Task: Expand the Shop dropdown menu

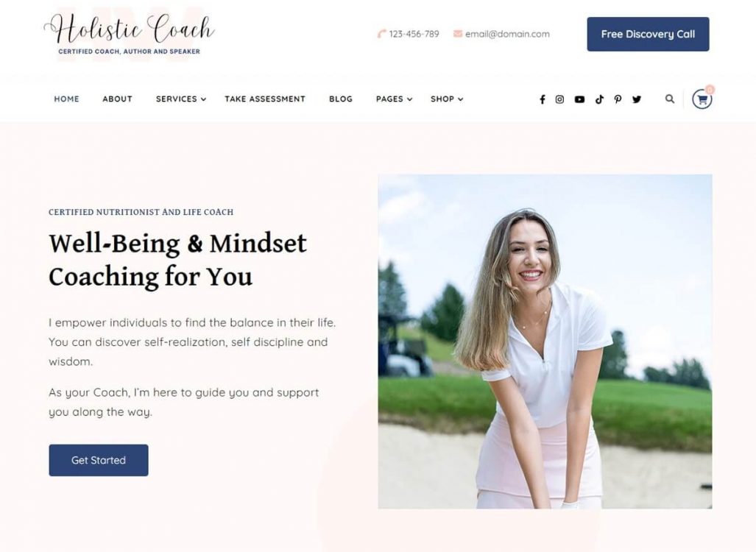Action: pyautogui.click(x=447, y=99)
